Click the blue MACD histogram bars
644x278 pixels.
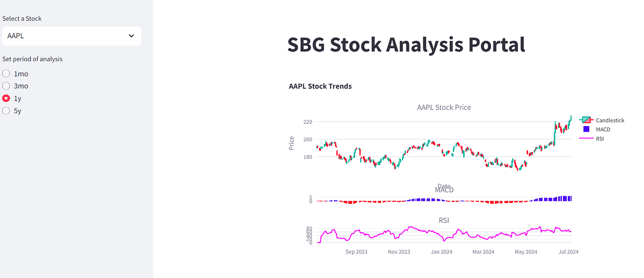[553, 199]
